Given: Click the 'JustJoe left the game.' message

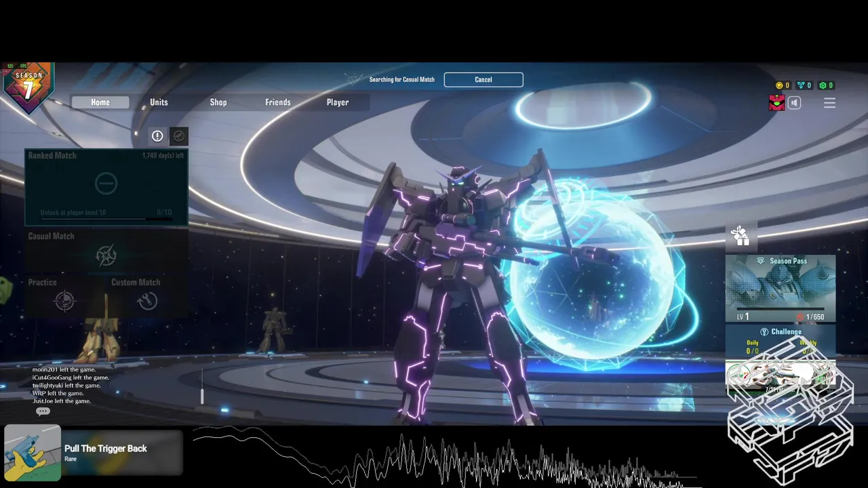Looking at the screenshot, I should click(62, 401).
